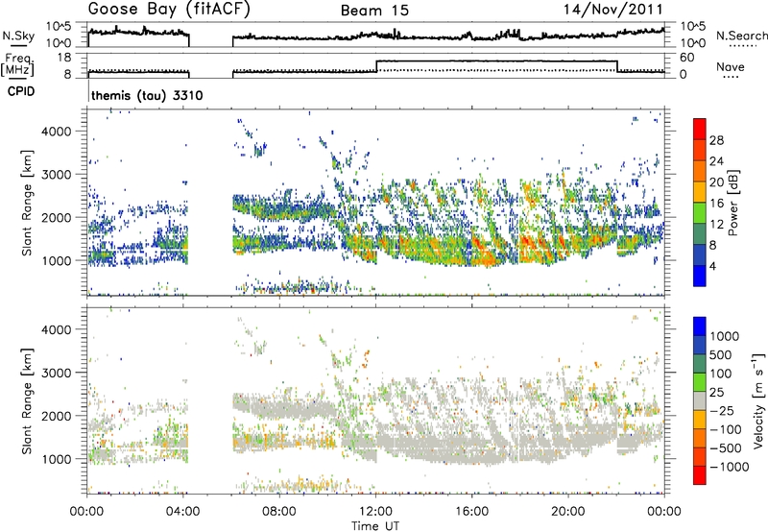
Task: Click the "100" velocity colorbar value
Action: point(721,374)
